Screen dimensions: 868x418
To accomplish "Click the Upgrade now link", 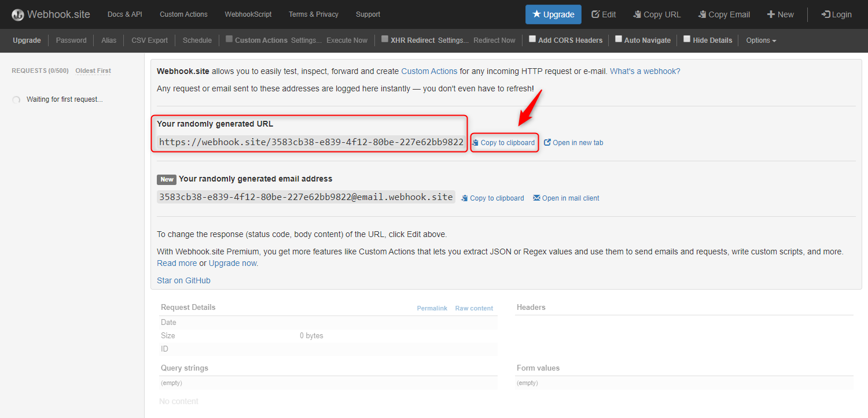I will [233, 263].
